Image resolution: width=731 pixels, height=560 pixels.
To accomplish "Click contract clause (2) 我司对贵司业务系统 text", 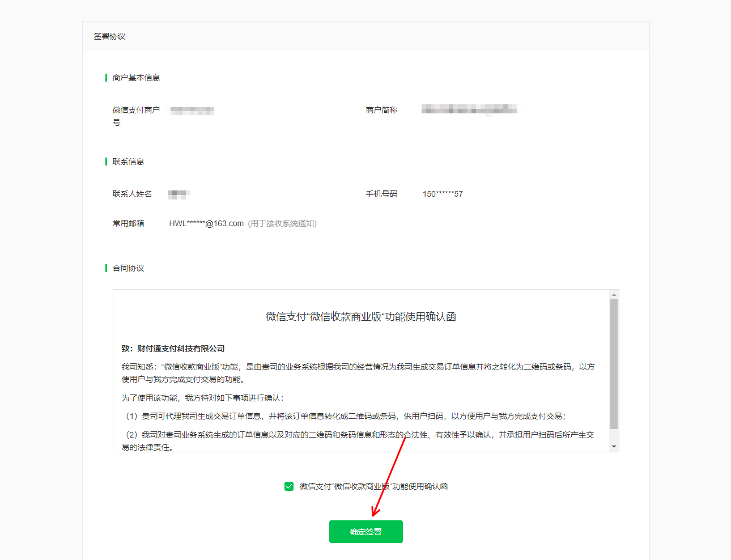I will pyautogui.click(x=358, y=441).
